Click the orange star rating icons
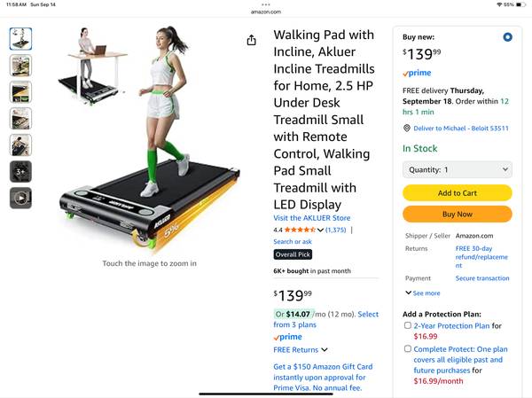Viewport: 532px width, 398px height. [x=300, y=230]
